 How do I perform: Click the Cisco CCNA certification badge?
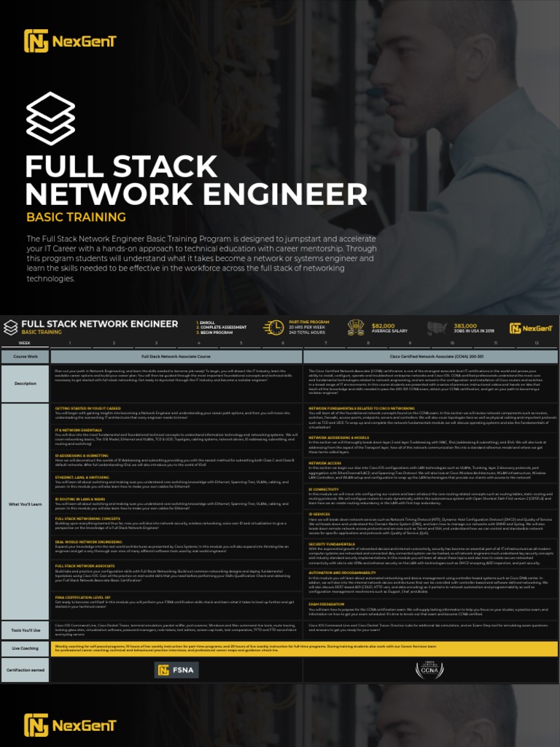[429, 670]
